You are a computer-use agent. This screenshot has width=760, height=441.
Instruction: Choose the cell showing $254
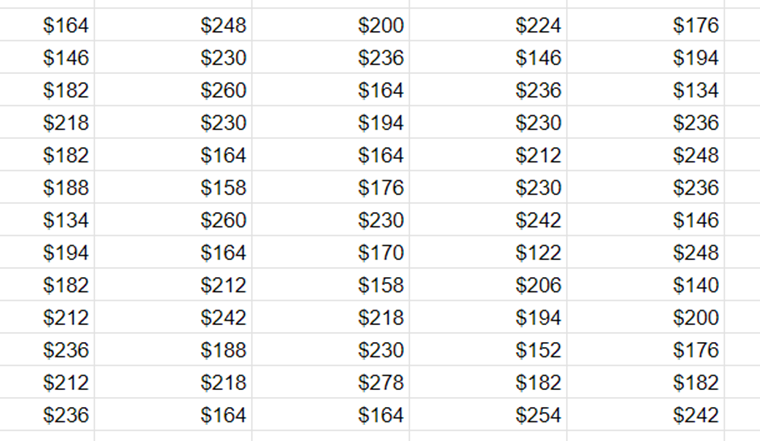[488, 414]
